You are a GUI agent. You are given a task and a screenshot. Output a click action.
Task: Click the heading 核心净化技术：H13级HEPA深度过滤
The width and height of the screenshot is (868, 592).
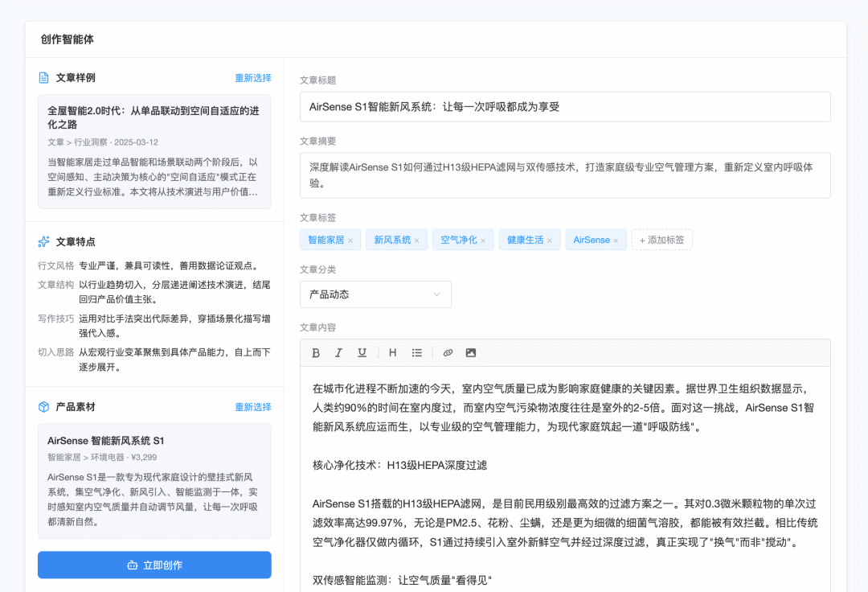[399, 465]
